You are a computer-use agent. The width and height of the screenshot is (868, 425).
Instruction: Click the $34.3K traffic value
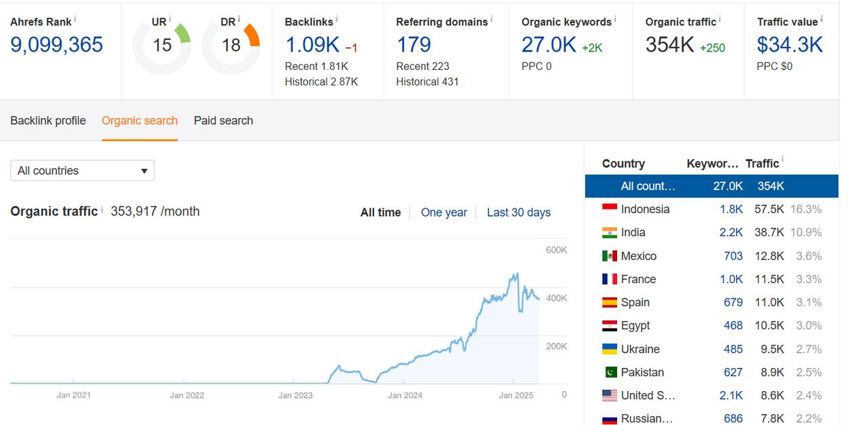(790, 45)
